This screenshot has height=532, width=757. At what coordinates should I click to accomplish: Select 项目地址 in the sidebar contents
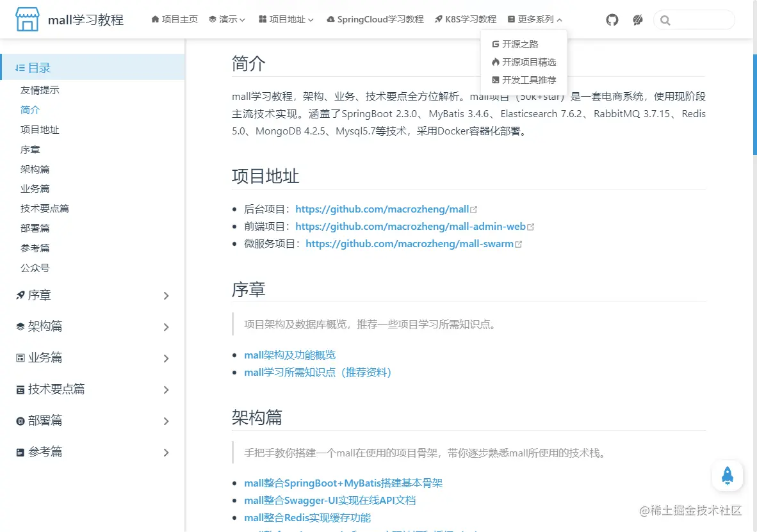tap(40, 129)
